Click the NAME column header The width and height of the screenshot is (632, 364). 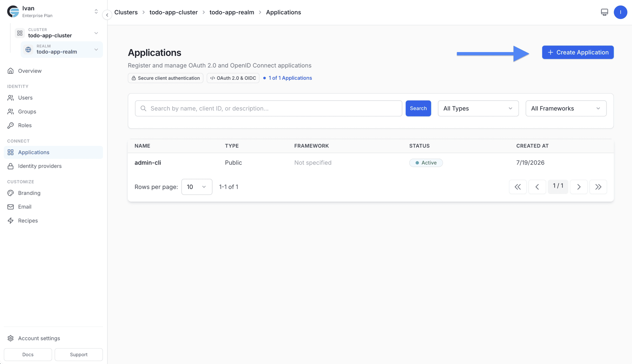[142, 146]
